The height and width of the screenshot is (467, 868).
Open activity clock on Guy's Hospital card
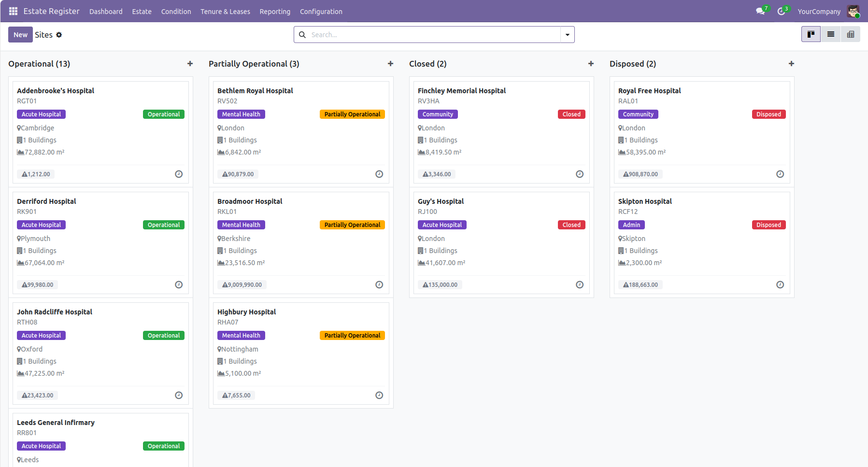580,285
